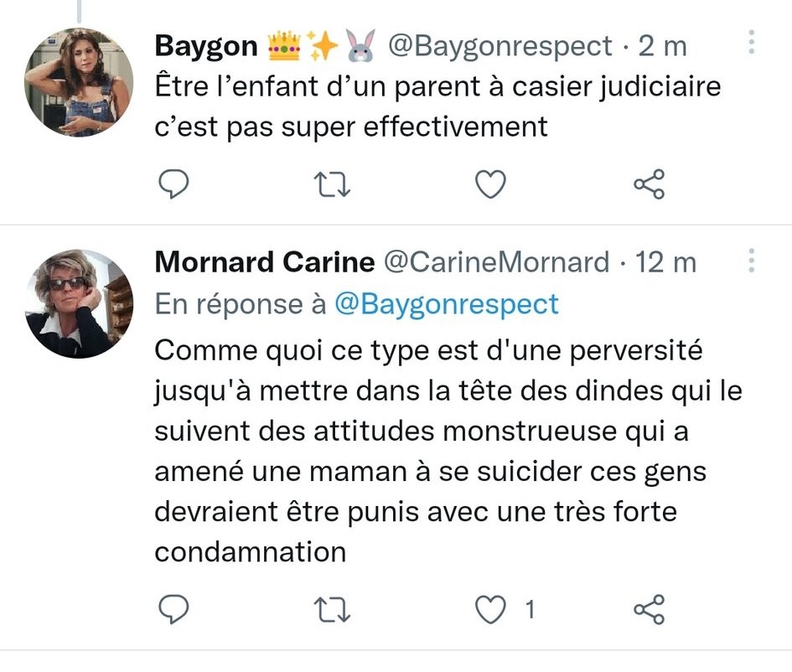792x672 pixels.
Task: Retweet Baygon's tweet
Action: [x=332, y=184]
